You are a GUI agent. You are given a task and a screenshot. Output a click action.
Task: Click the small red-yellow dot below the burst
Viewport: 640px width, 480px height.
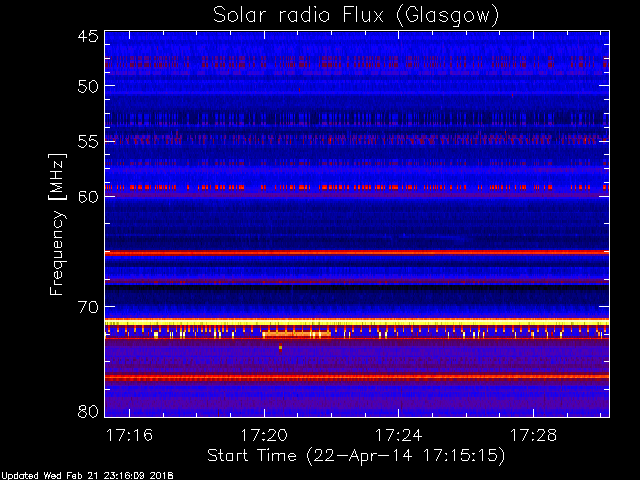coord(280,348)
